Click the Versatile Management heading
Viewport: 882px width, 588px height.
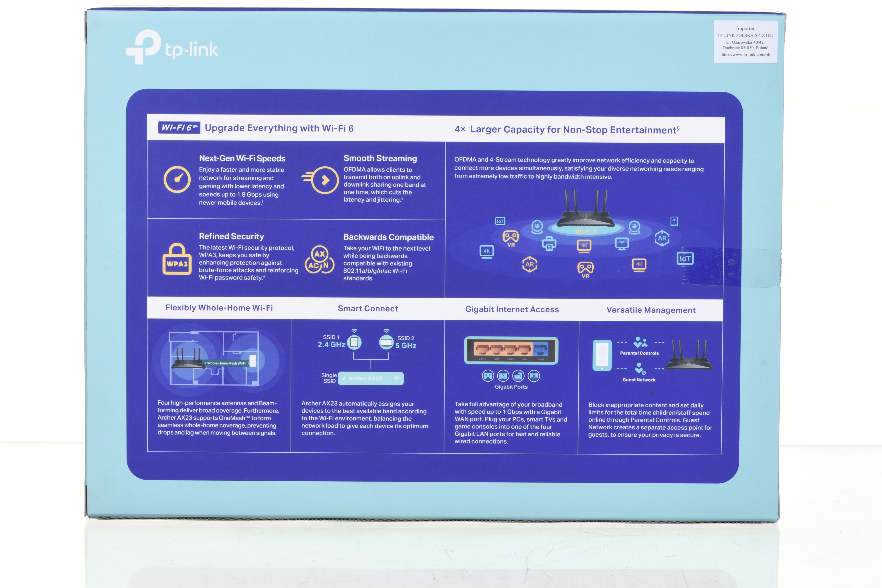[651, 310]
